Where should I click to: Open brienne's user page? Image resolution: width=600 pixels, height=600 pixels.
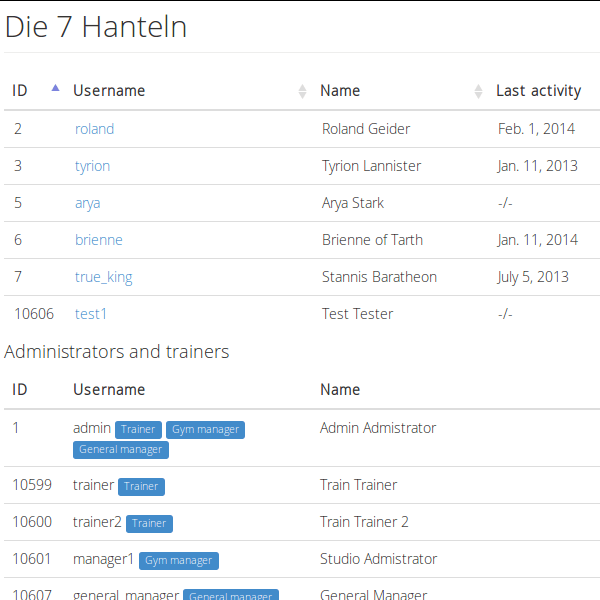[x=99, y=240]
